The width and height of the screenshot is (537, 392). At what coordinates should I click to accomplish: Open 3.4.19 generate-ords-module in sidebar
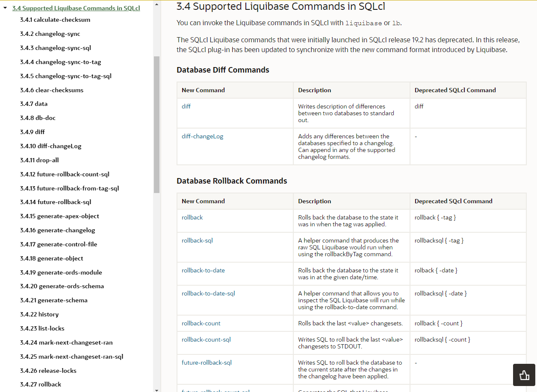point(61,272)
